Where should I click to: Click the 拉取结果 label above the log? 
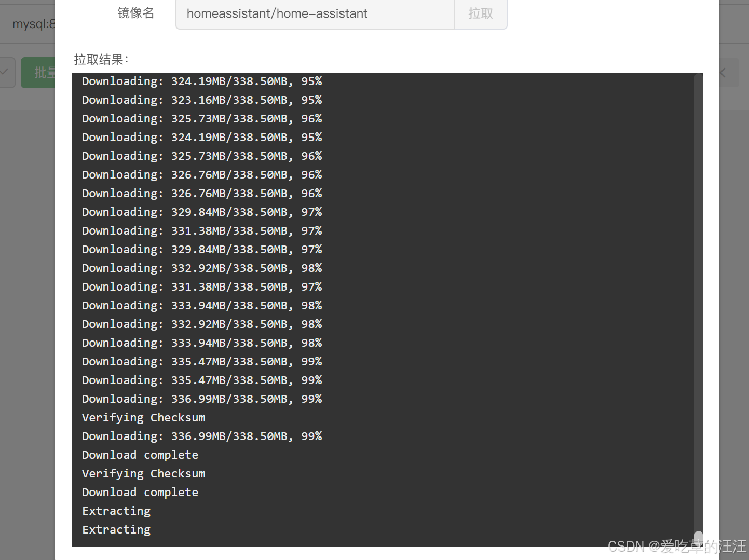(x=101, y=60)
